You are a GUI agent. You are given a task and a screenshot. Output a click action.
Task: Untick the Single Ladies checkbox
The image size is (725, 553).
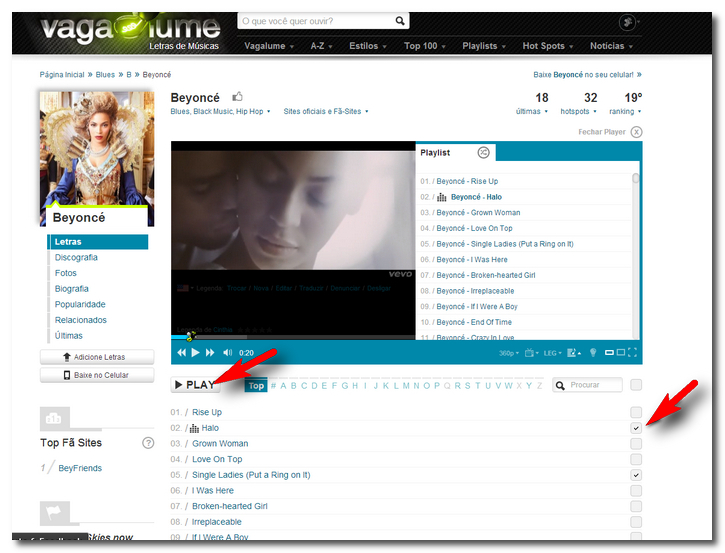coord(636,475)
